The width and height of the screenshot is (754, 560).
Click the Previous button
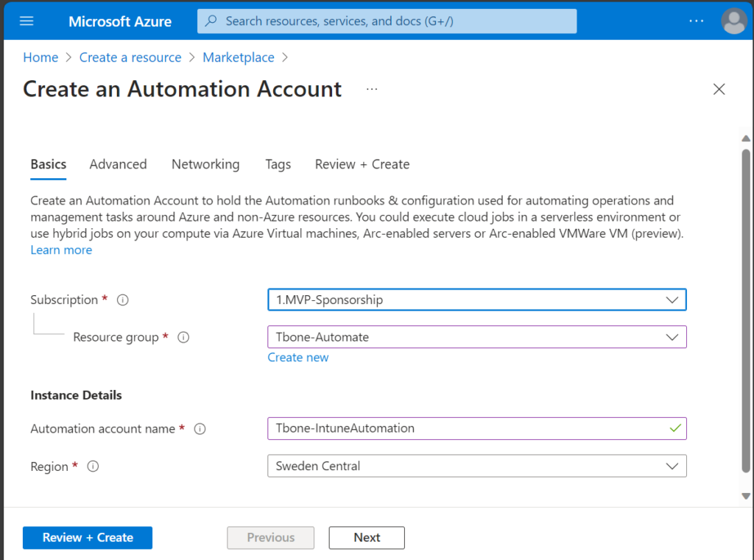271,537
